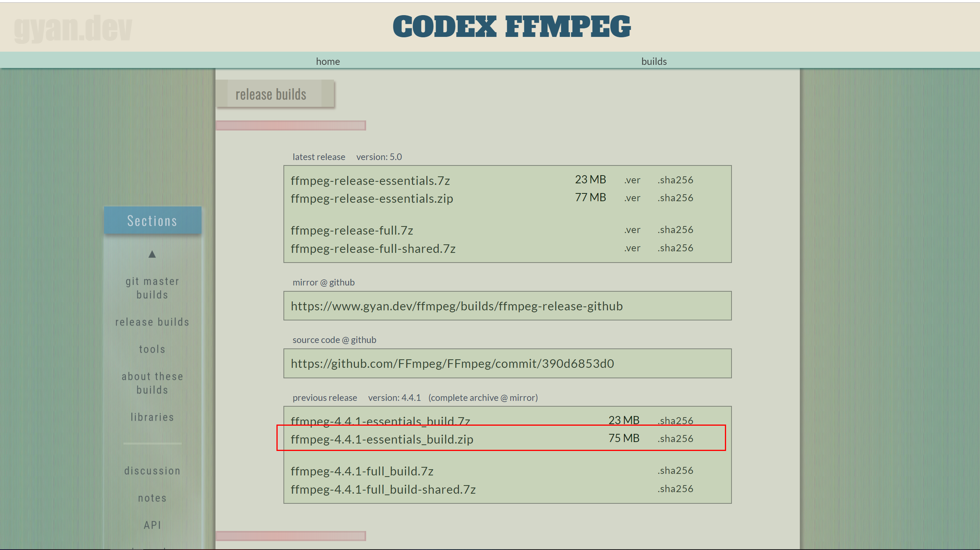Open .ver link for ffmpeg-release-essentials.7z
This screenshot has height=550, width=980.
click(632, 180)
